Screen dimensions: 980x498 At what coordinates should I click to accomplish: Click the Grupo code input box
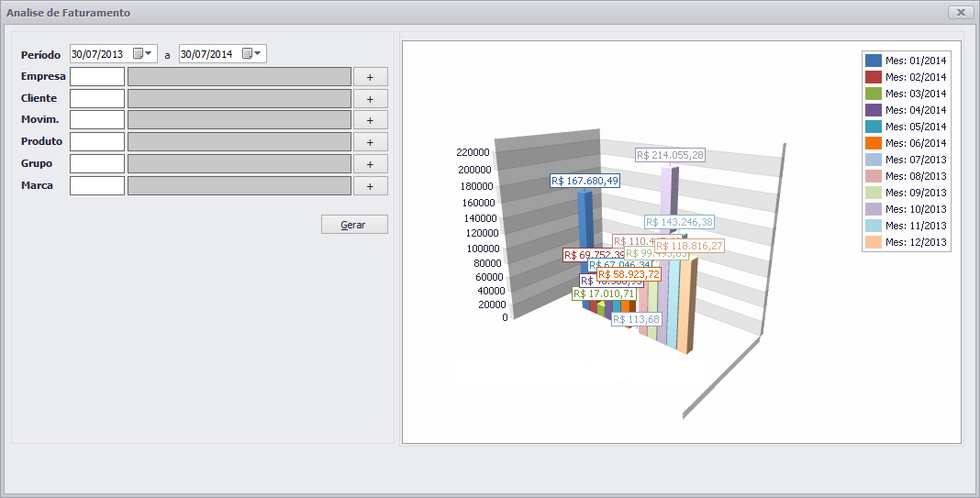pyautogui.click(x=97, y=164)
